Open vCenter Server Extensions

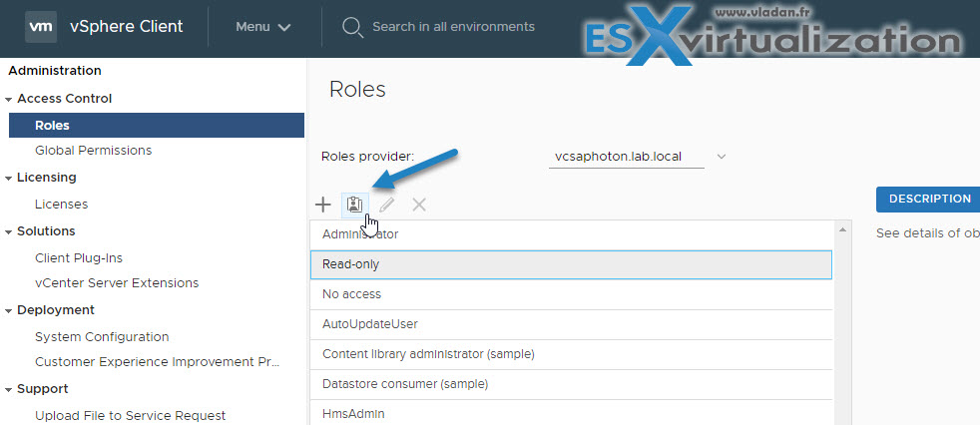tap(117, 283)
